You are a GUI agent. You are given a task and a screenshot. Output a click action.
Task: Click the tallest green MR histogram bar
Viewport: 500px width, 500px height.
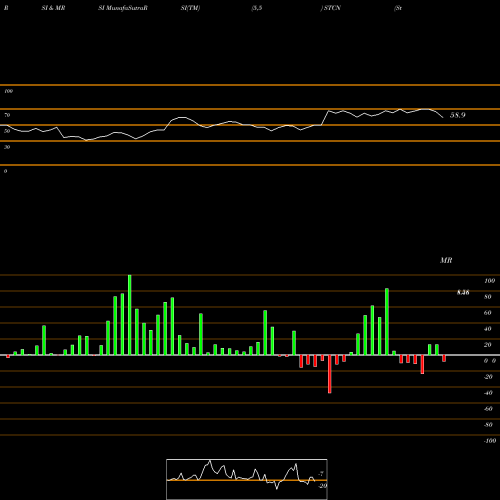pos(130,315)
